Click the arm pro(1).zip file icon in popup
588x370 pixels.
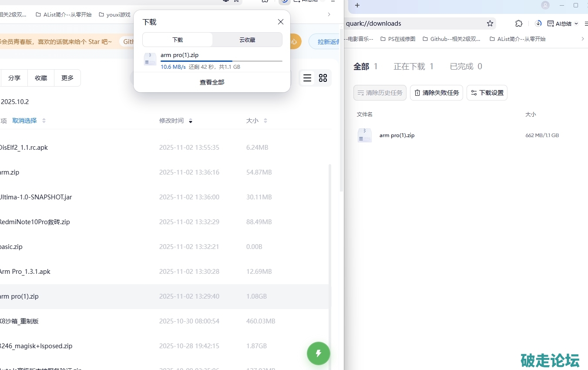pos(150,59)
